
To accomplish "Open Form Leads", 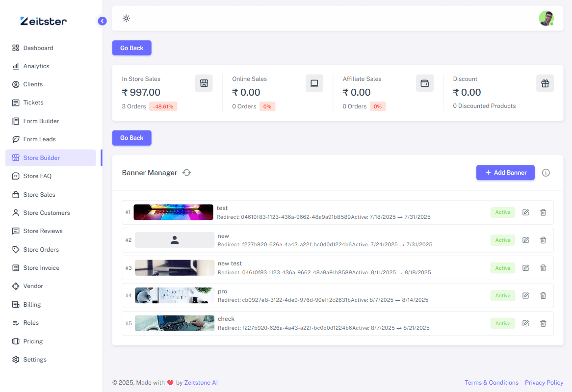I will point(51,139).
